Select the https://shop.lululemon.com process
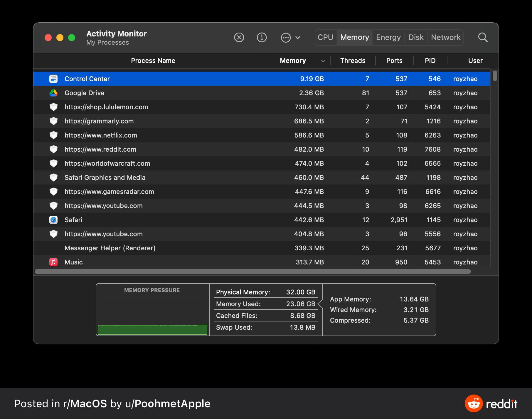Screen dimensions: 532x419 (x=106, y=107)
